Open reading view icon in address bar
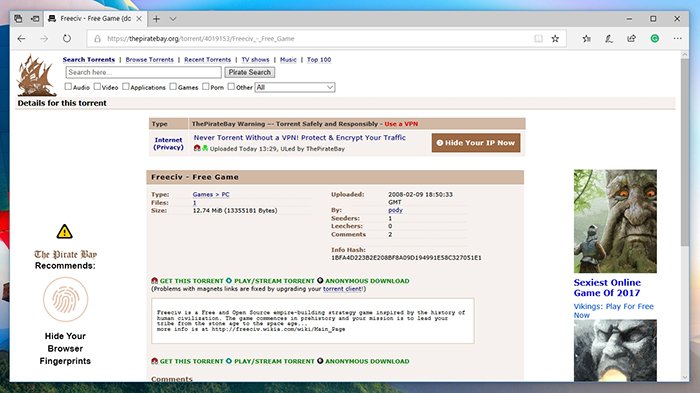The width and height of the screenshot is (700, 393). tap(538, 39)
